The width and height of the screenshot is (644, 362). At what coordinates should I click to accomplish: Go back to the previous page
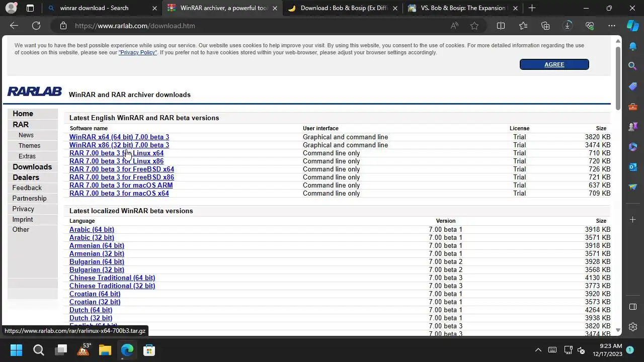click(14, 26)
